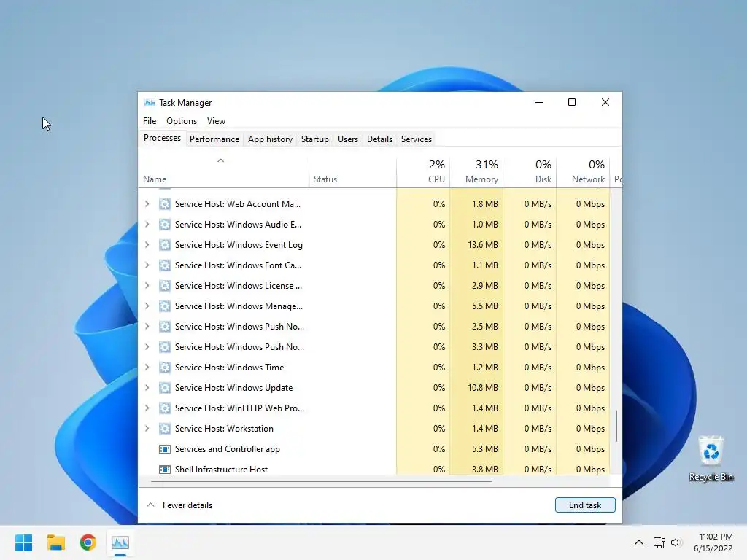This screenshot has height=560, width=747.
Task: Switch to the Details tab
Action: pos(379,139)
